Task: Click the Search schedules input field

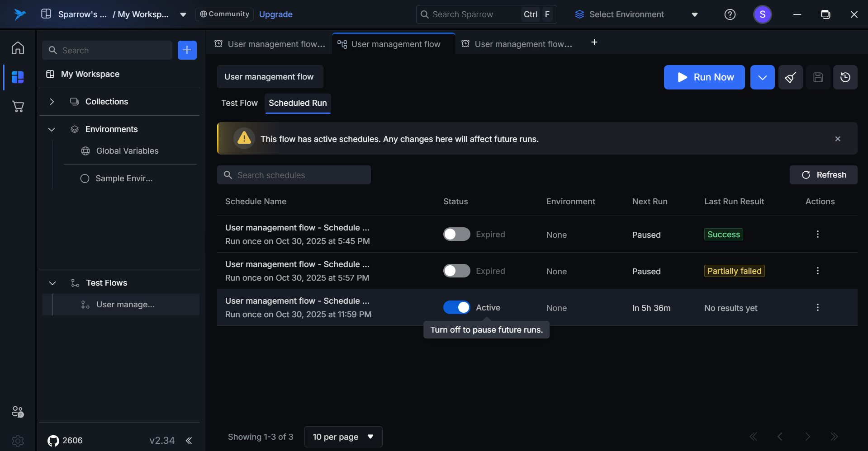Action: point(294,175)
